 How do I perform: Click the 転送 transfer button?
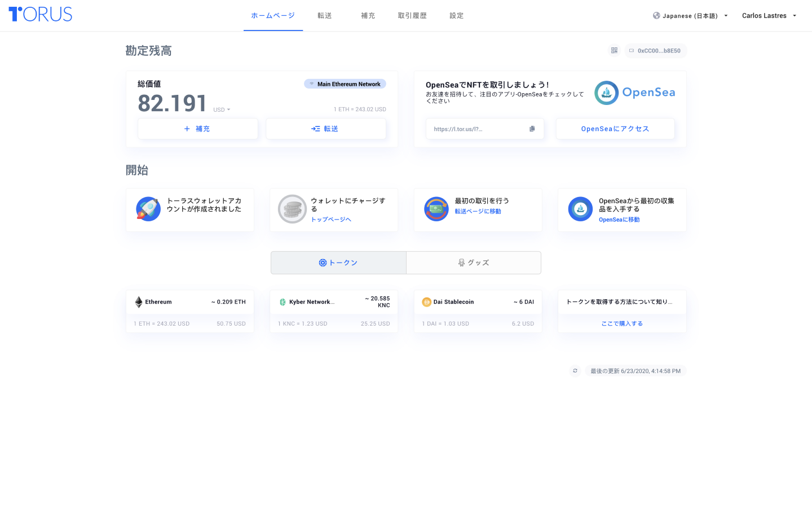[326, 129]
